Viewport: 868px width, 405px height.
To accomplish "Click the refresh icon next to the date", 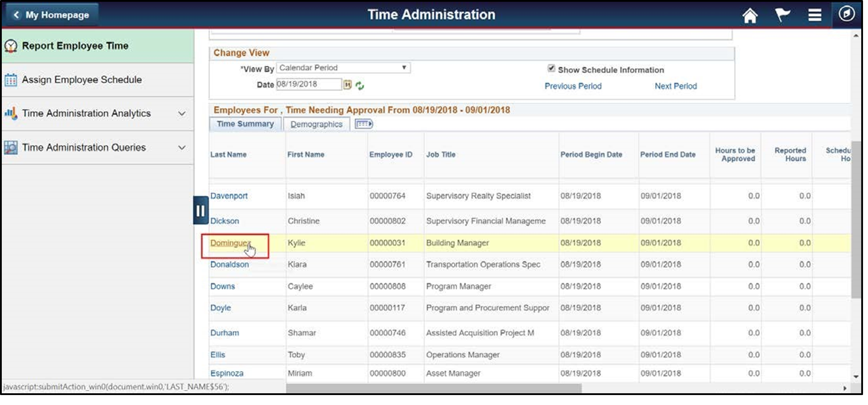I will (x=359, y=85).
